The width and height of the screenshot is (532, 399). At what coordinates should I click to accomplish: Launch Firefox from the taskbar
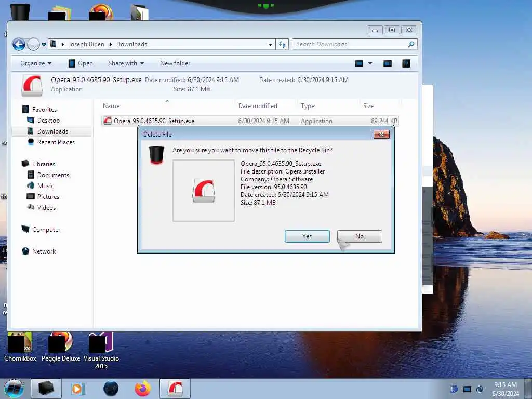pos(143,389)
